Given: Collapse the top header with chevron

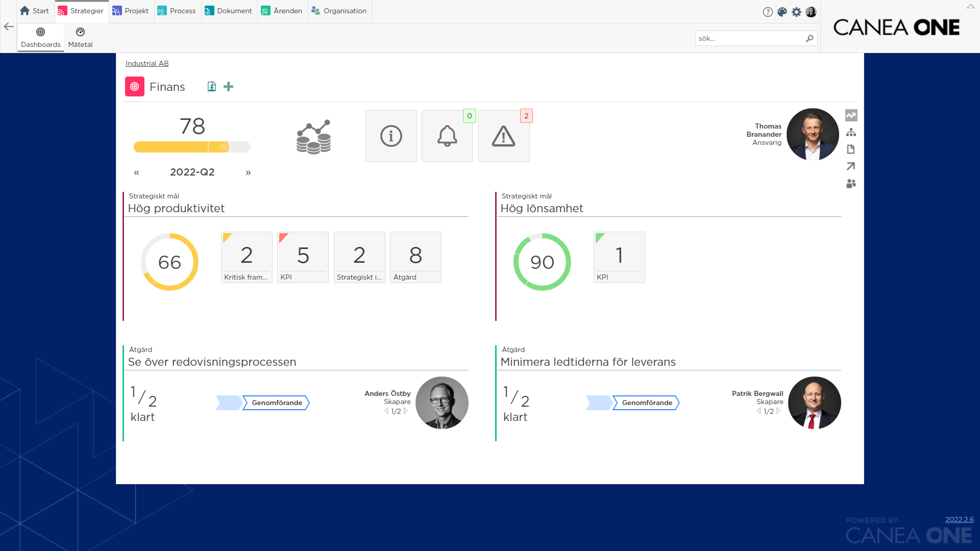Looking at the screenshot, I should 970,7.
